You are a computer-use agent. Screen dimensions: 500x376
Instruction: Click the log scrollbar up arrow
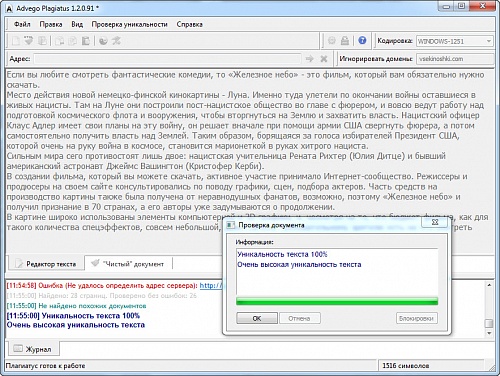[x=489, y=285]
